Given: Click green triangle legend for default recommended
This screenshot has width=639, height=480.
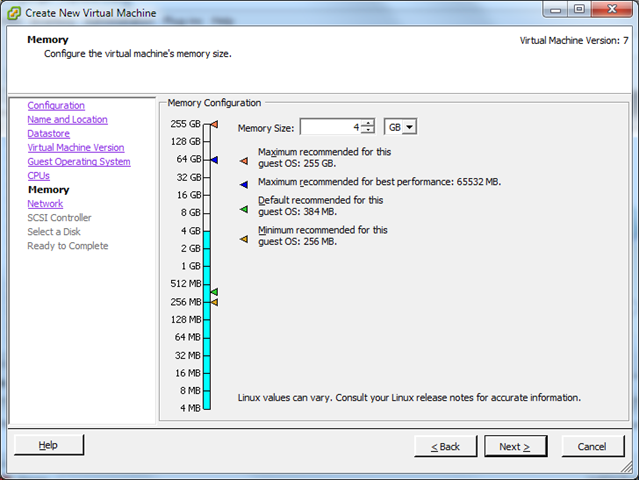Looking at the screenshot, I should point(243,209).
